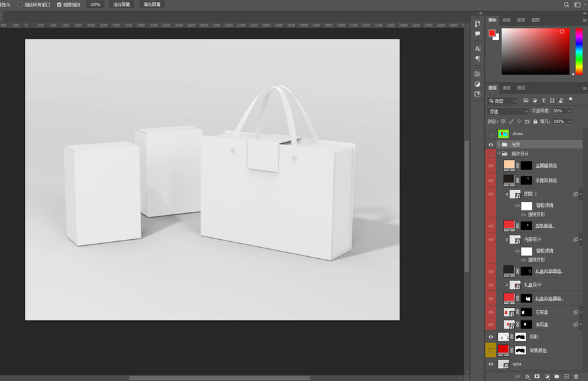Switch to the 路径 paths tab

521,88
